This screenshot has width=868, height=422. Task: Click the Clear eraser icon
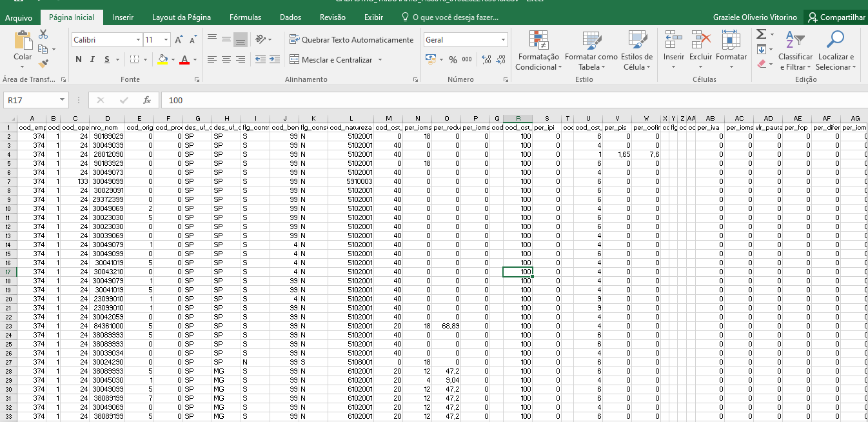(762, 64)
